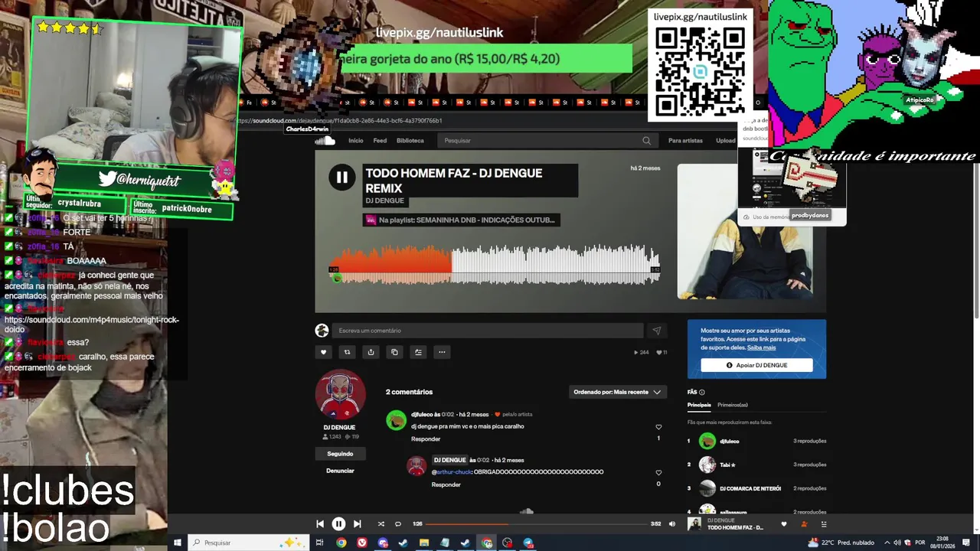Open Task View on the Windows taskbar
Image resolution: width=980 pixels, height=551 pixels.
(320, 543)
